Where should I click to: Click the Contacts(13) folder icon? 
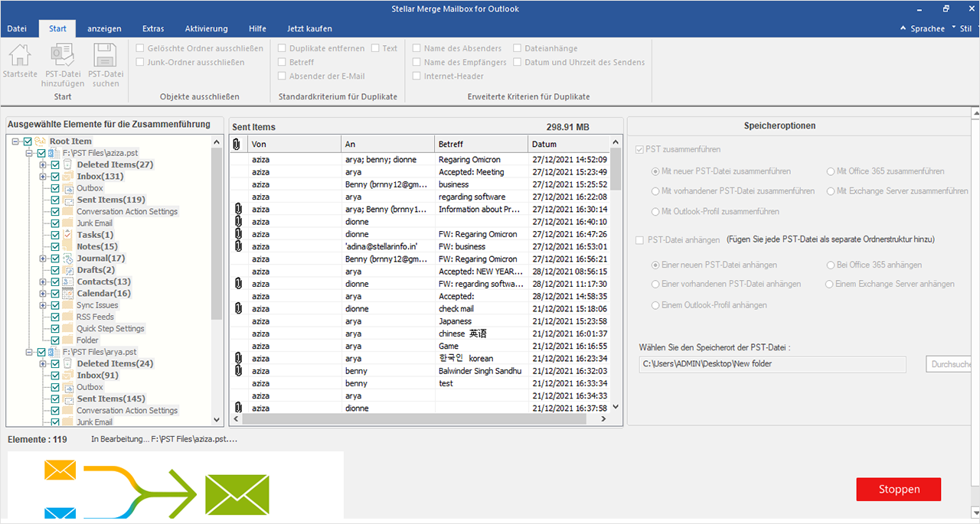(67, 282)
